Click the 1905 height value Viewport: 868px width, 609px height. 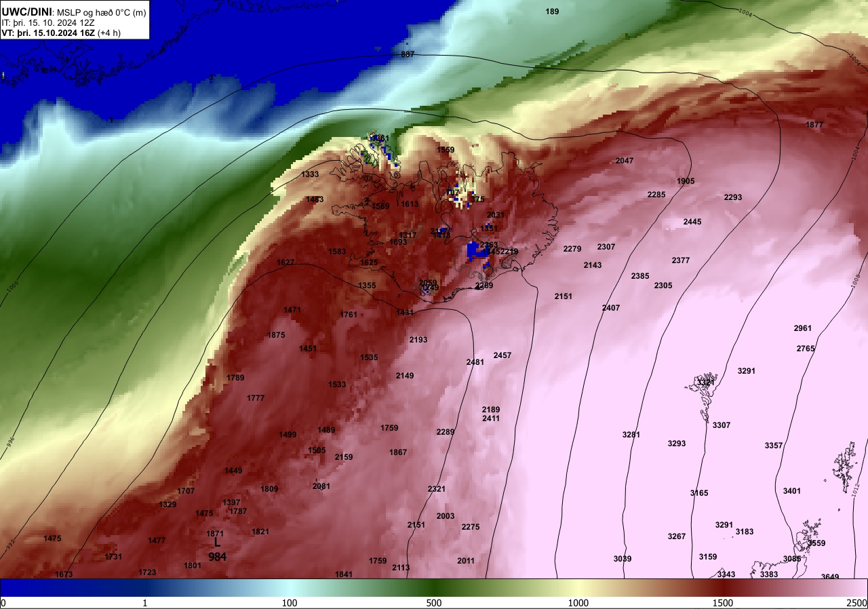686,181
